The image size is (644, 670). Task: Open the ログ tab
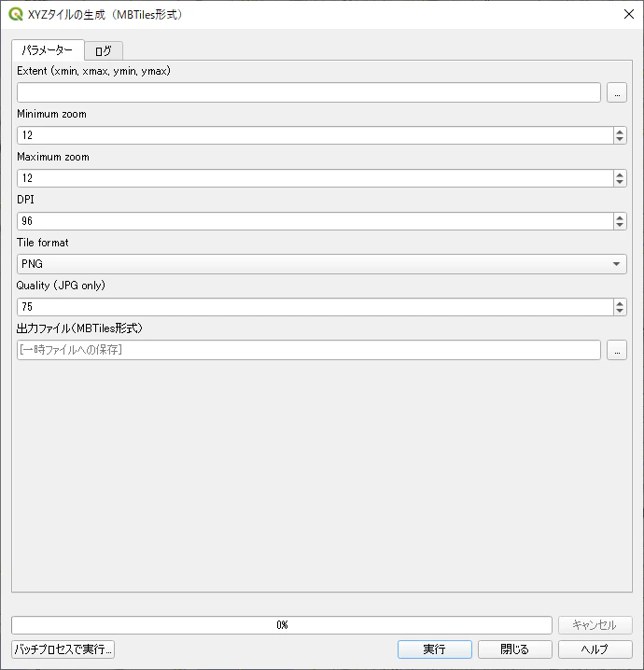click(104, 51)
